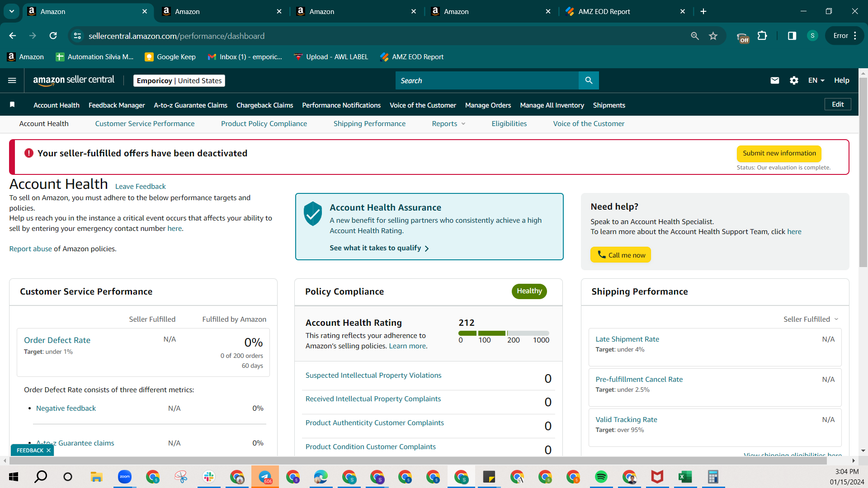
Task: Open Spotify from the taskbar
Action: [601, 477]
